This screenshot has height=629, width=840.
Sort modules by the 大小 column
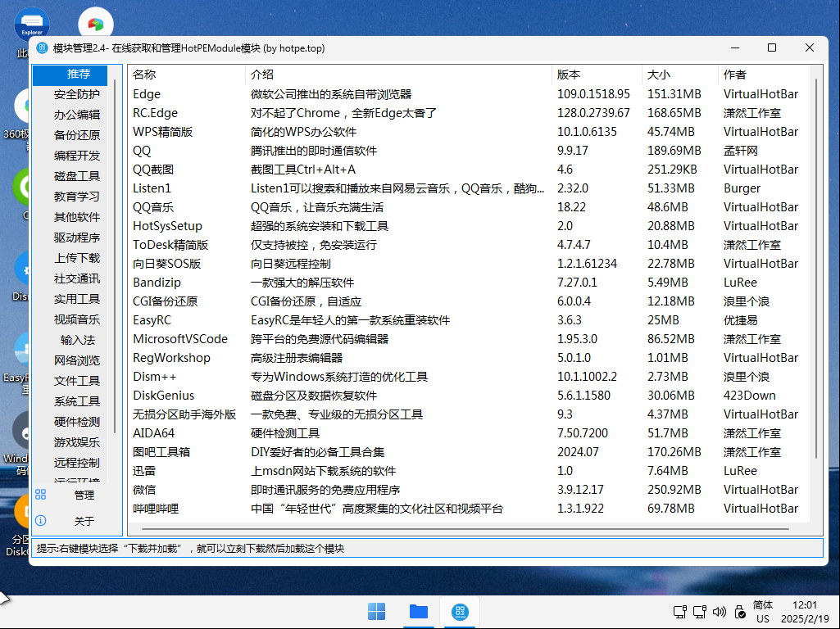click(x=680, y=75)
